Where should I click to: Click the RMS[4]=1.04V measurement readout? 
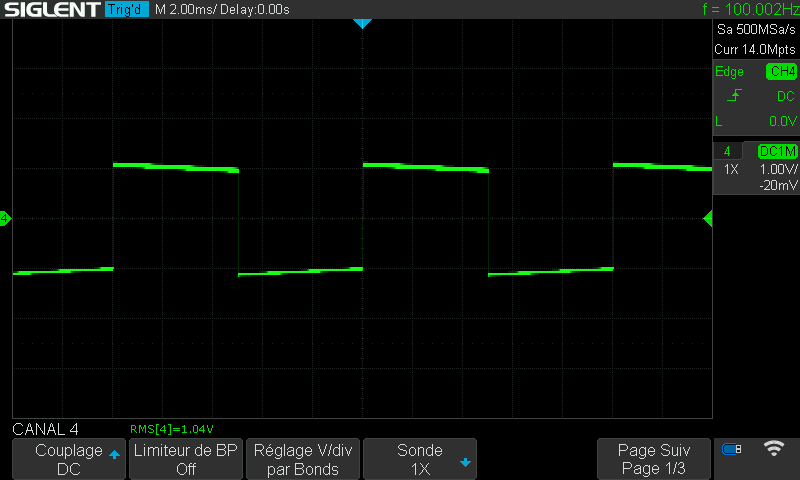[172, 429]
